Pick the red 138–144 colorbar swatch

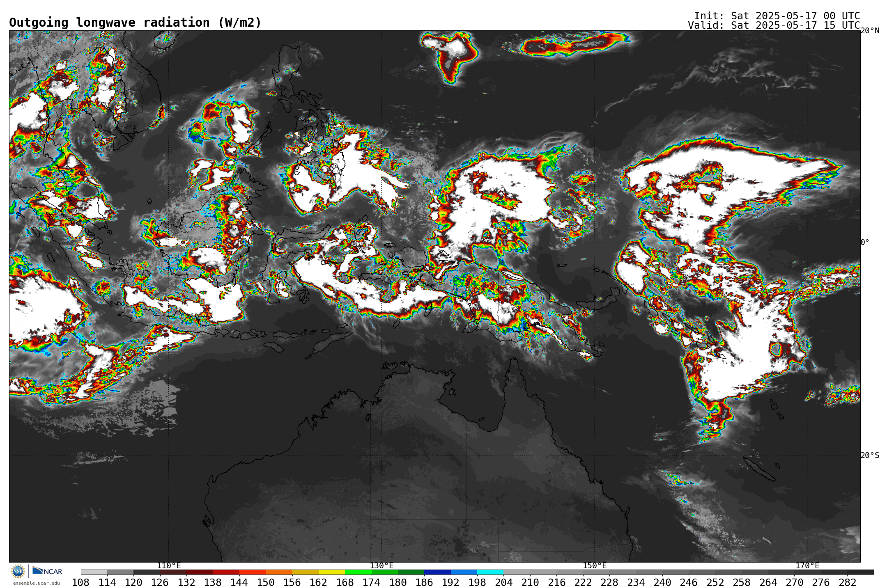pyautogui.click(x=226, y=572)
